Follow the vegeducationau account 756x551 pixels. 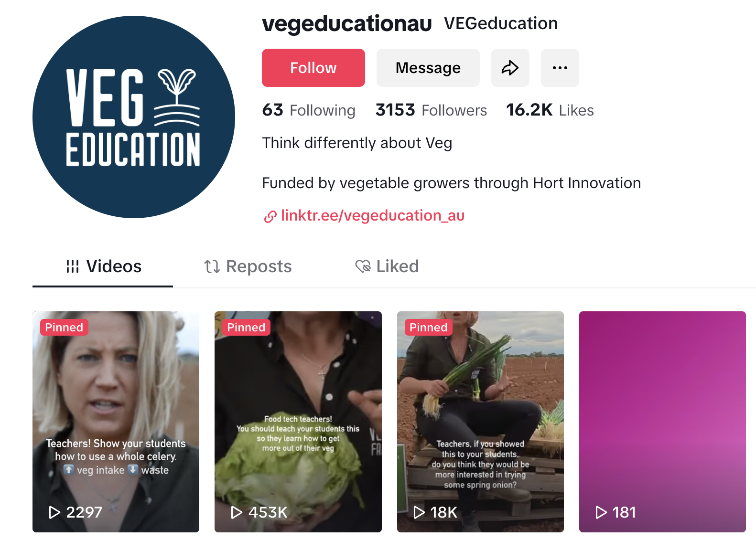coord(313,68)
